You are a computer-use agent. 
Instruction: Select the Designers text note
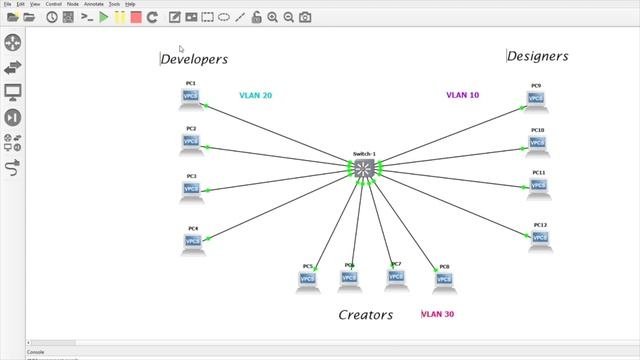538,56
